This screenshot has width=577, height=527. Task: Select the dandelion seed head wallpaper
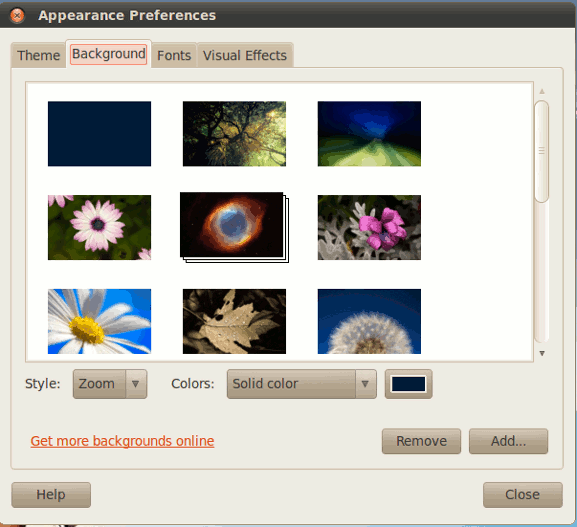[369, 321]
